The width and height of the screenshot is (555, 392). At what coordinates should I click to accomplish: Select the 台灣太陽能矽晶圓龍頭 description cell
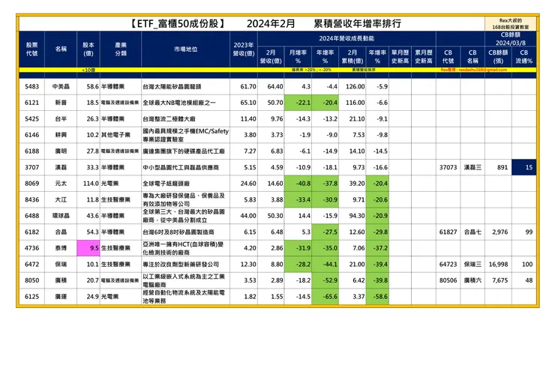click(185, 86)
